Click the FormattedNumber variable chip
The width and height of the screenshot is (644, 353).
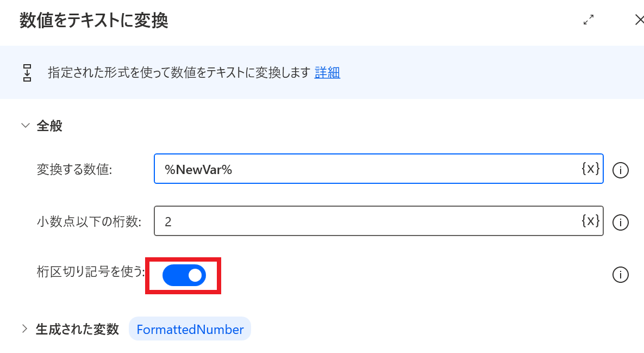pyautogui.click(x=190, y=329)
